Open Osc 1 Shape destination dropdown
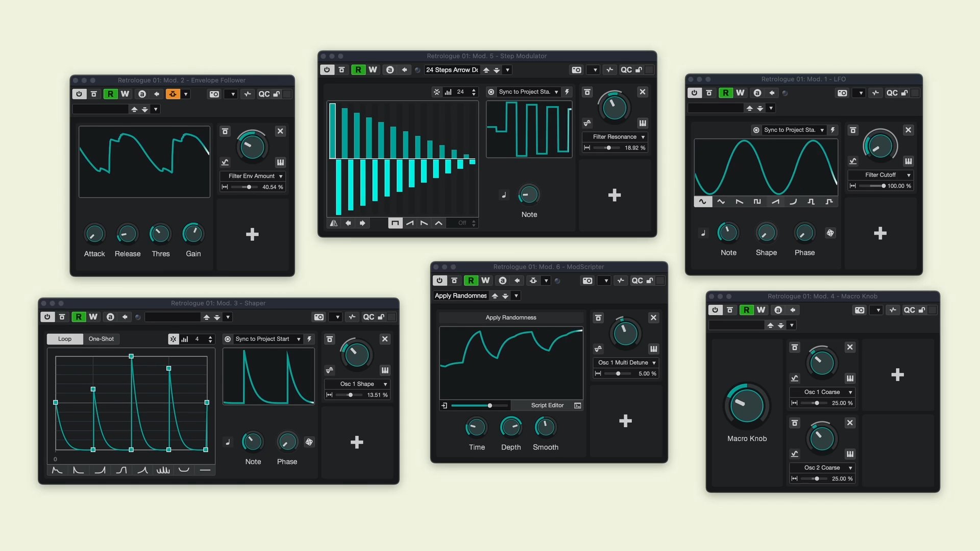Image resolution: width=980 pixels, height=551 pixels. 357,384
